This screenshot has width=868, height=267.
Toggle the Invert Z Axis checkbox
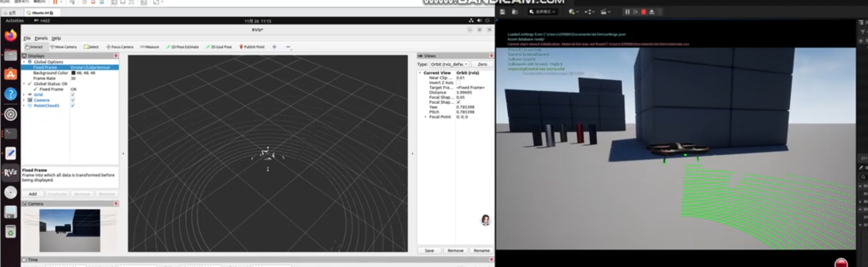coord(458,82)
